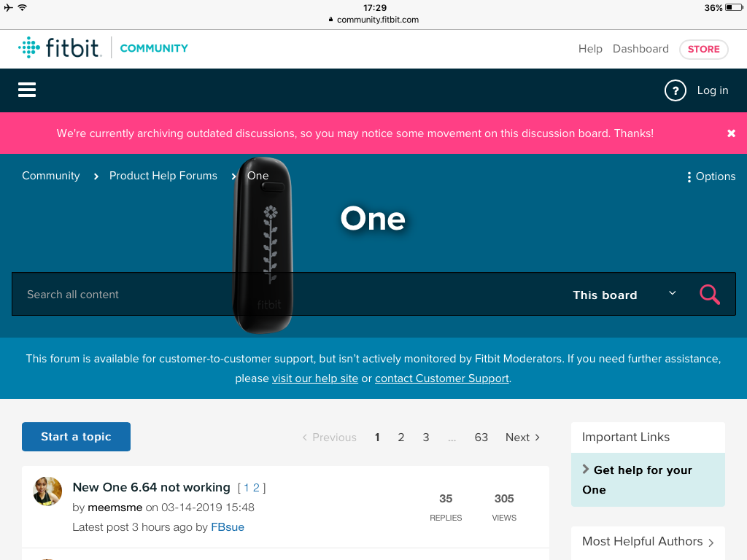Screen dimensions: 747x560
Task: Open the hamburger navigation menu
Action: tap(27, 90)
